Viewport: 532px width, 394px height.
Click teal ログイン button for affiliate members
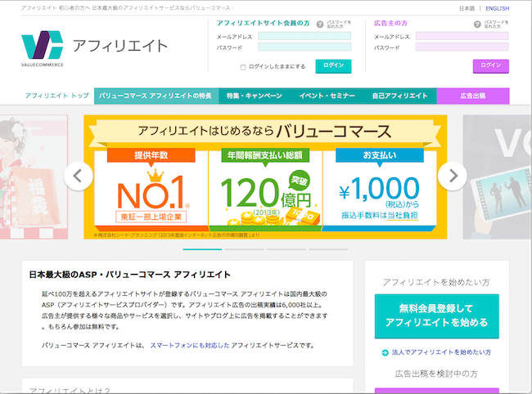point(333,66)
